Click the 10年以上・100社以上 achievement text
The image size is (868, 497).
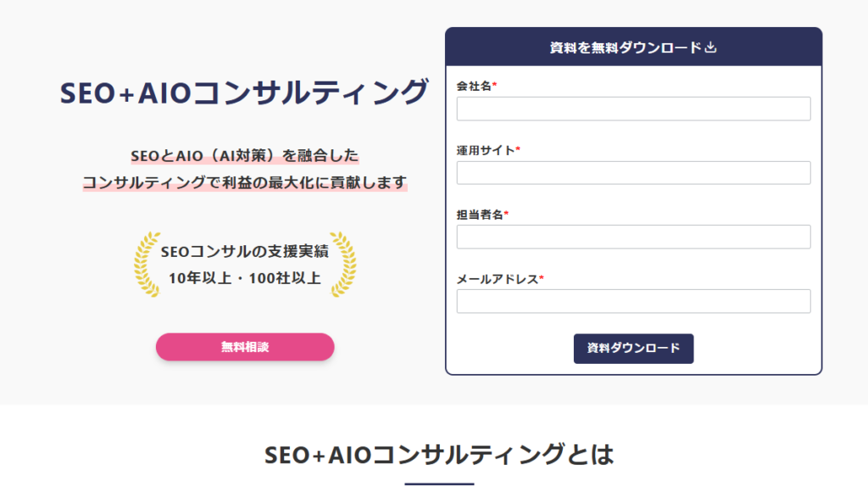(245, 277)
